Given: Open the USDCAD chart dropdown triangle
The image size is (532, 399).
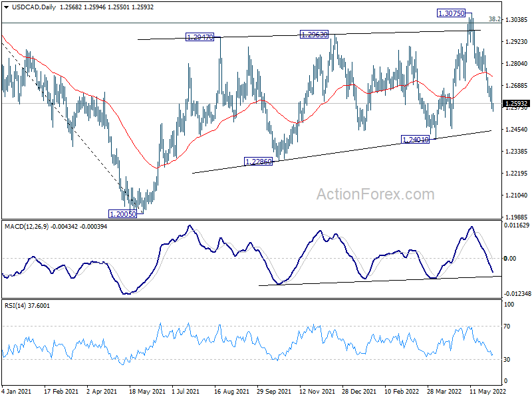Looking at the screenshot, I should pos(6,7).
